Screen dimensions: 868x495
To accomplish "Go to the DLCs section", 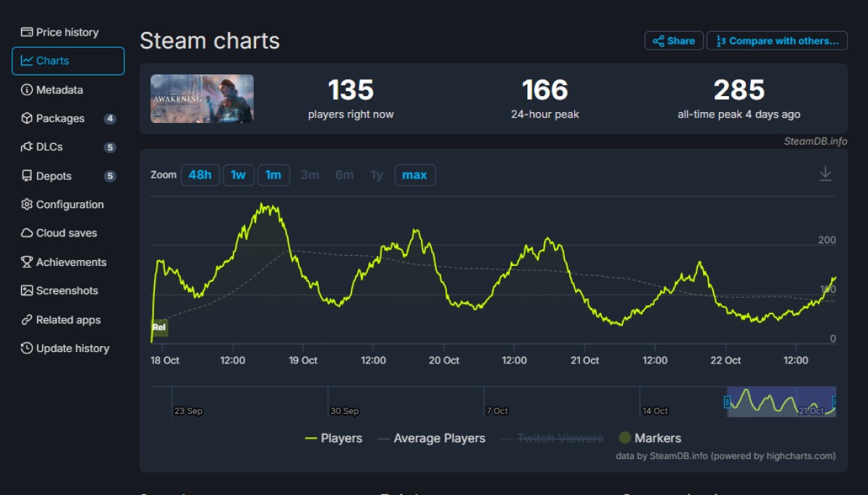I will pos(68,147).
